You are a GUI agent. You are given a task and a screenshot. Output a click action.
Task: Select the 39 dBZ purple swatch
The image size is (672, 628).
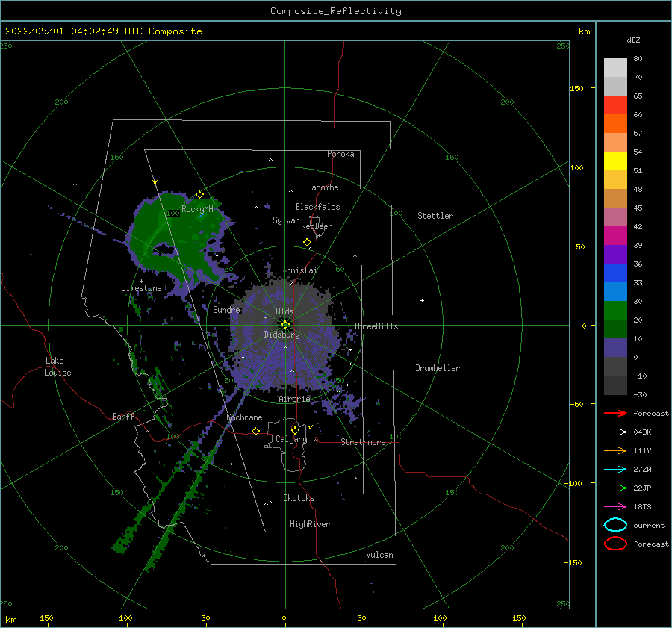(615, 254)
